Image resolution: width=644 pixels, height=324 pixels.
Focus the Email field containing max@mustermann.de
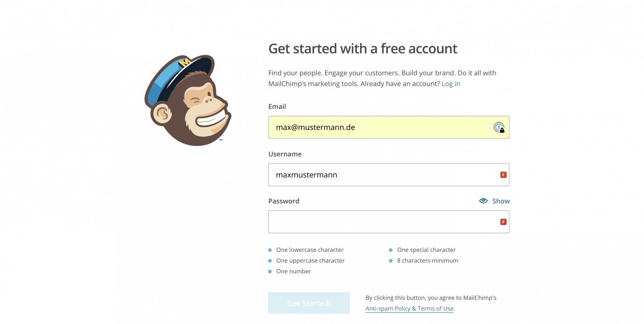(389, 127)
